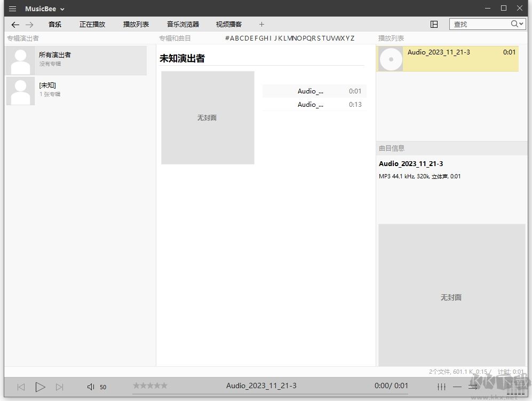Open the equalizer controls icon

(x=442, y=387)
